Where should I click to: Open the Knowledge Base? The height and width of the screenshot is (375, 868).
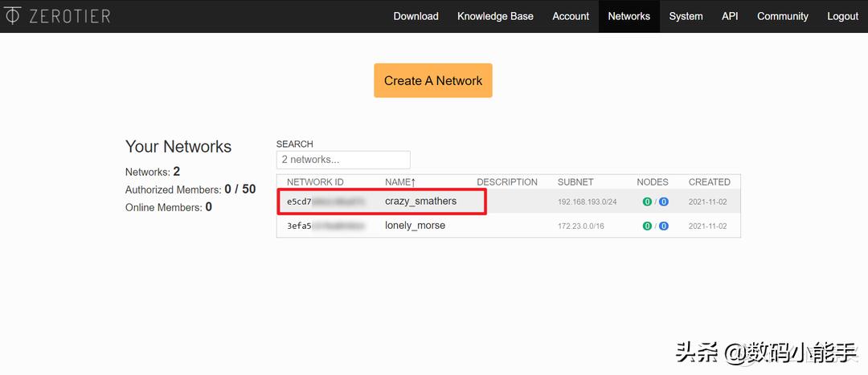[x=495, y=16]
